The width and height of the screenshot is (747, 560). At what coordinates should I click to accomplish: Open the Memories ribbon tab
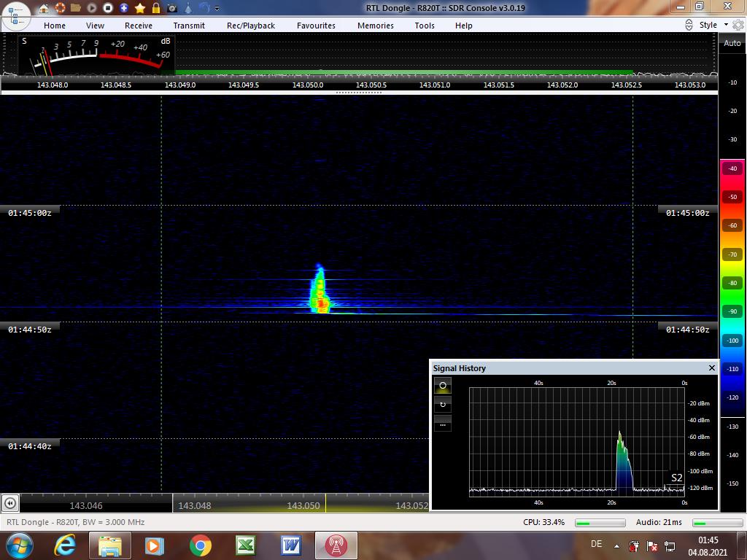(376, 26)
